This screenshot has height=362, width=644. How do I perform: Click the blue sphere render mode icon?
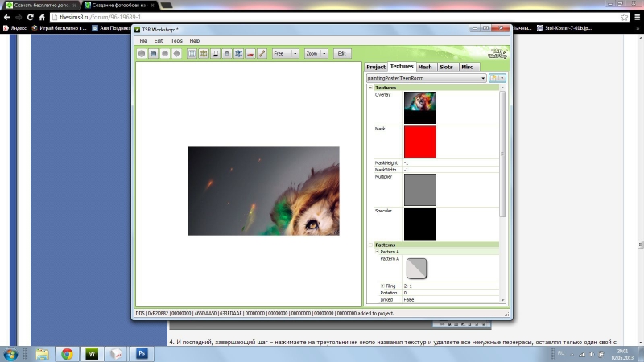[153, 53]
